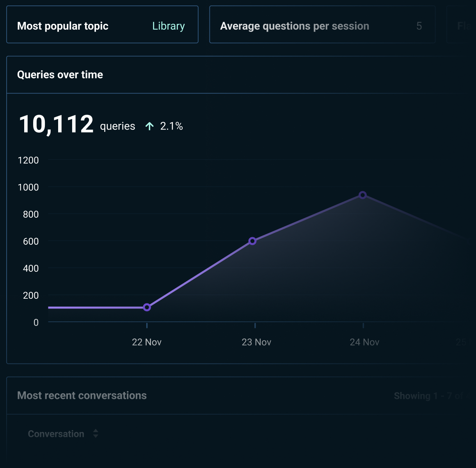Click Most recent conversations heading
The height and width of the screenshot is (468, 476).
[x=82, y=395]
